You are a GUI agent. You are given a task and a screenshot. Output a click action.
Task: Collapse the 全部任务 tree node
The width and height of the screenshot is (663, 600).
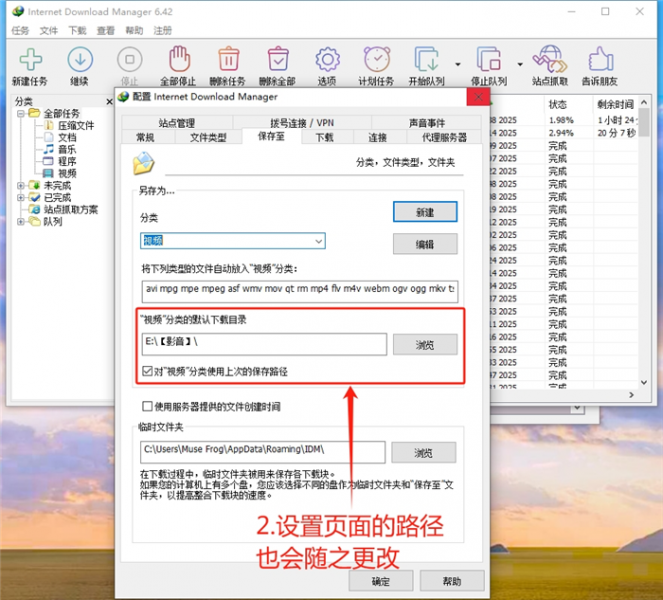[20, 113]
